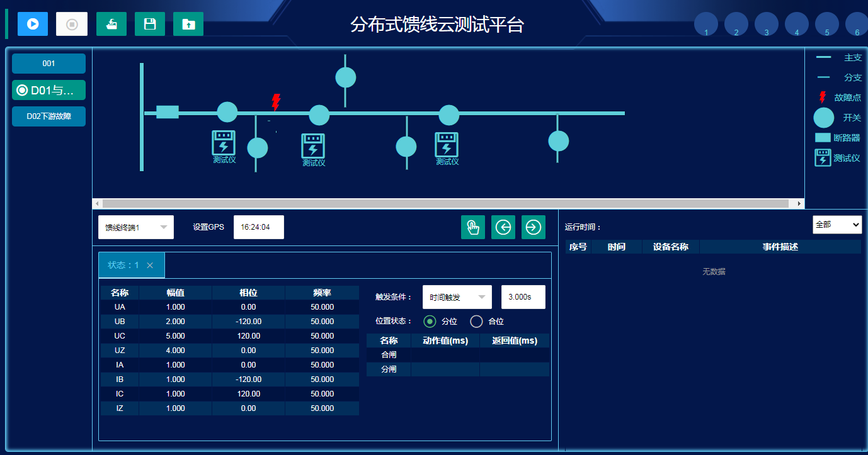868x455 pixels.
Task: Click the diagram's horizontal scrollbar
Action: pyautogui.click(x=445, y=204)
